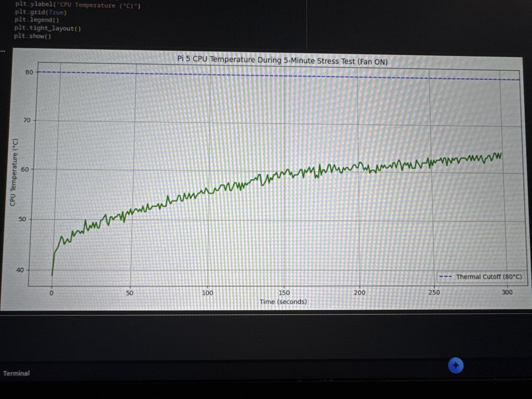Screen dimensions: 532x399
Task: Click the blue Gemini sparkle icon
Action: pos(455,366)
